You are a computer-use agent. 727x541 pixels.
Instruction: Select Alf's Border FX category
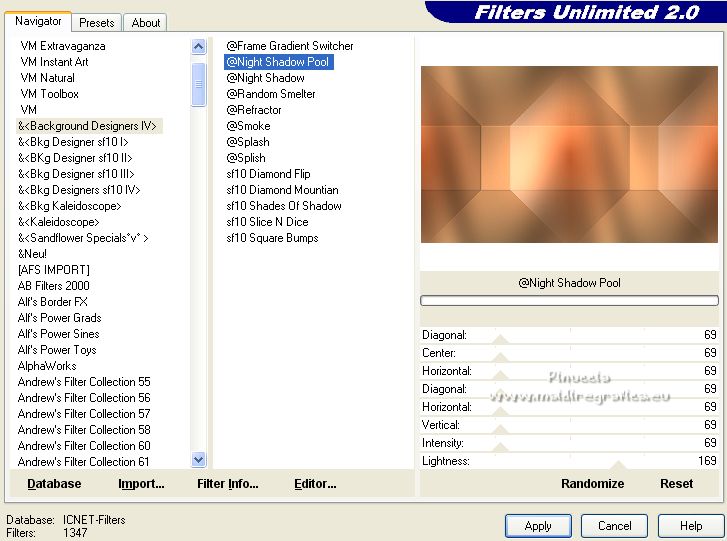pyautogui.click(x=52, y=302)
